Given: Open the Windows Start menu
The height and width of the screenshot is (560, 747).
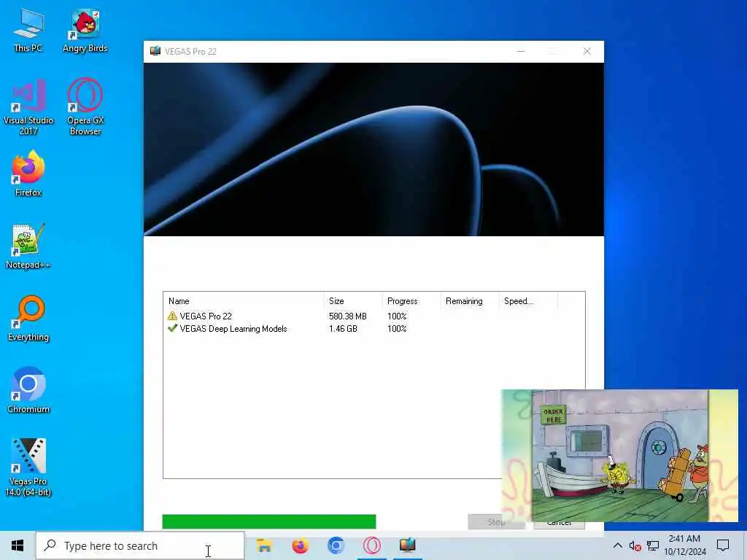Looking at the screenshot, I should [18, 545].
